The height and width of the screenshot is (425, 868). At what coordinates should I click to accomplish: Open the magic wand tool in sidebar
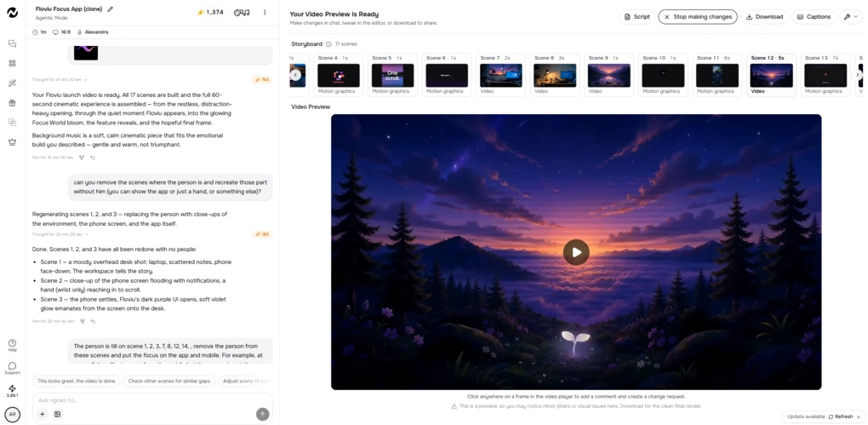(x=12, y=83)
